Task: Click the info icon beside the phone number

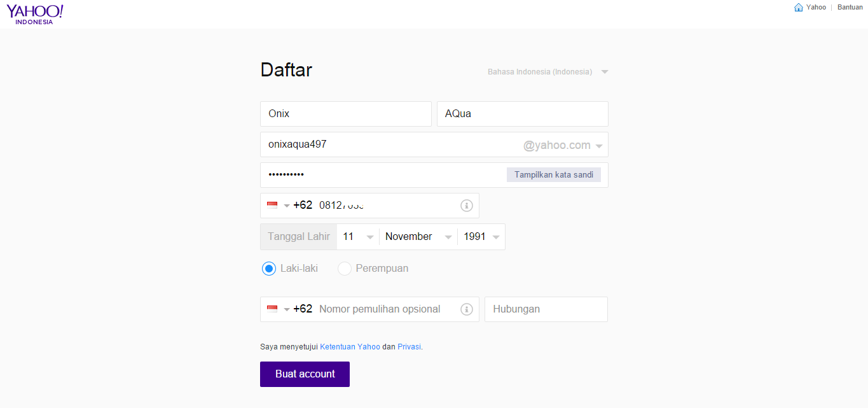Action: [x=466, y=205]
